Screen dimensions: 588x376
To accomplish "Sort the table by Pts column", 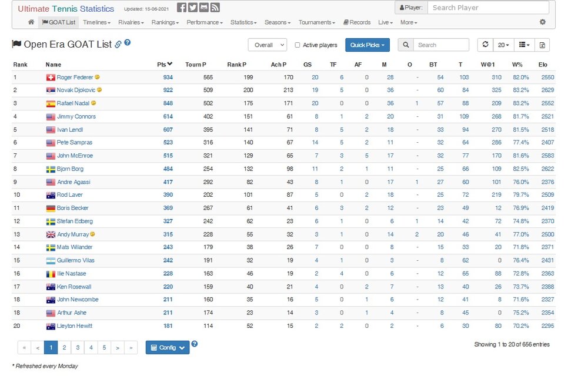I will click(x=164, y=65).
